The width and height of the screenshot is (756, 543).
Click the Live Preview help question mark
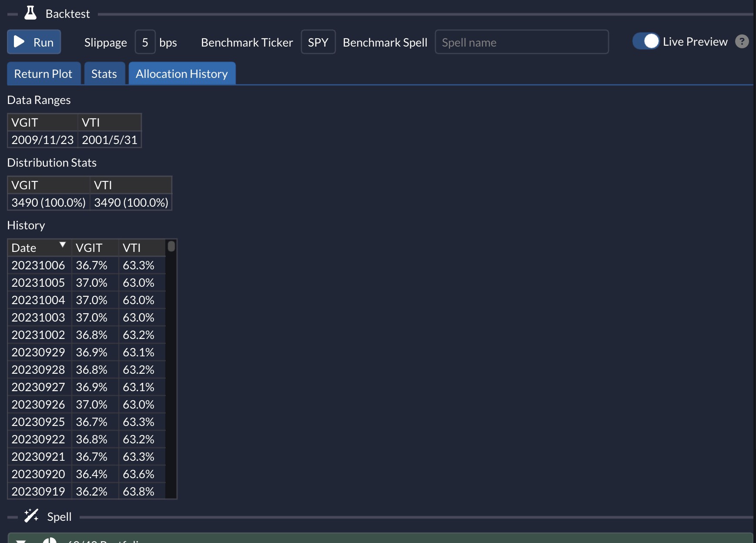pyautogui.click(x=742, y=42)
